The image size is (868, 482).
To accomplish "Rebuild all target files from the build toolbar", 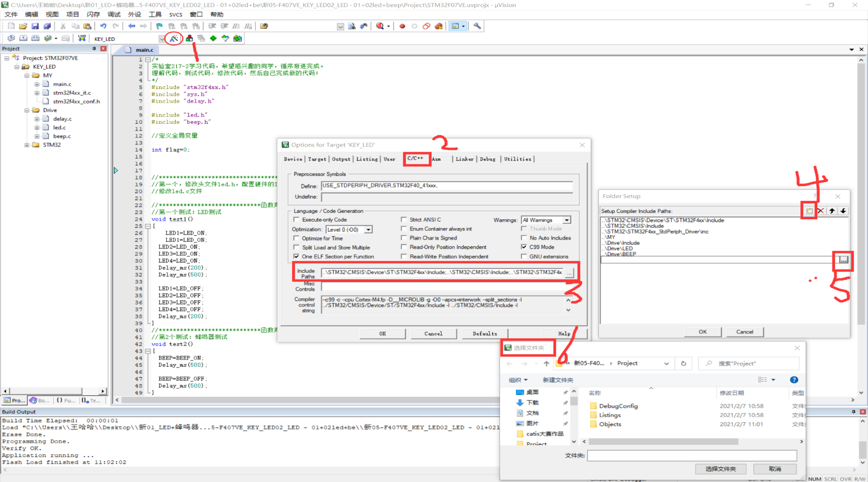I will (35, 39).
